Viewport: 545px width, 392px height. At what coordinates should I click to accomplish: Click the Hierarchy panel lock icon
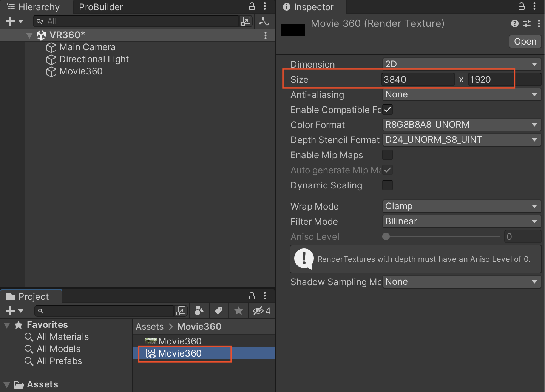[x=252, y=6]
